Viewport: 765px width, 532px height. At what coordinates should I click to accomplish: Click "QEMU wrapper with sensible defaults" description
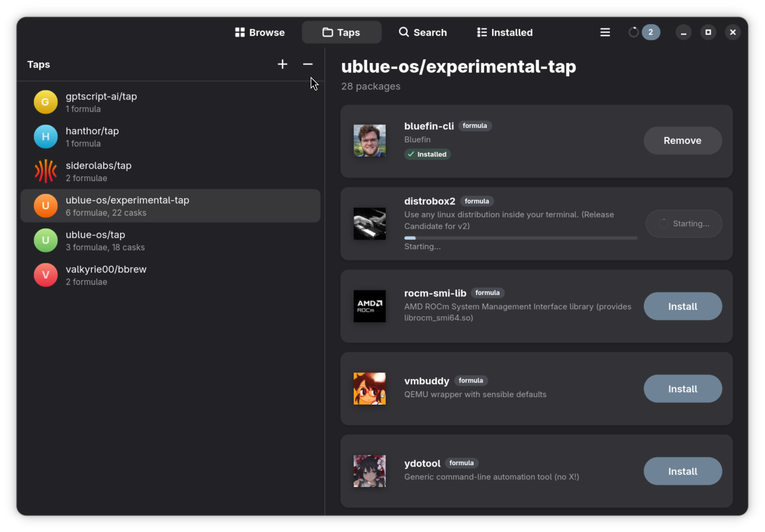475,394
